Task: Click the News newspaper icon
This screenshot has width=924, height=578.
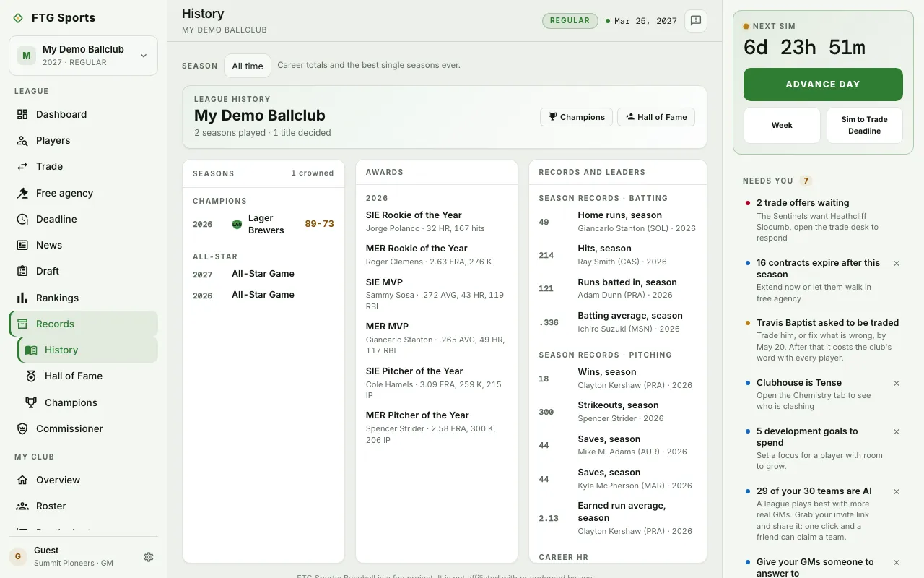Action: coord(22,245)
